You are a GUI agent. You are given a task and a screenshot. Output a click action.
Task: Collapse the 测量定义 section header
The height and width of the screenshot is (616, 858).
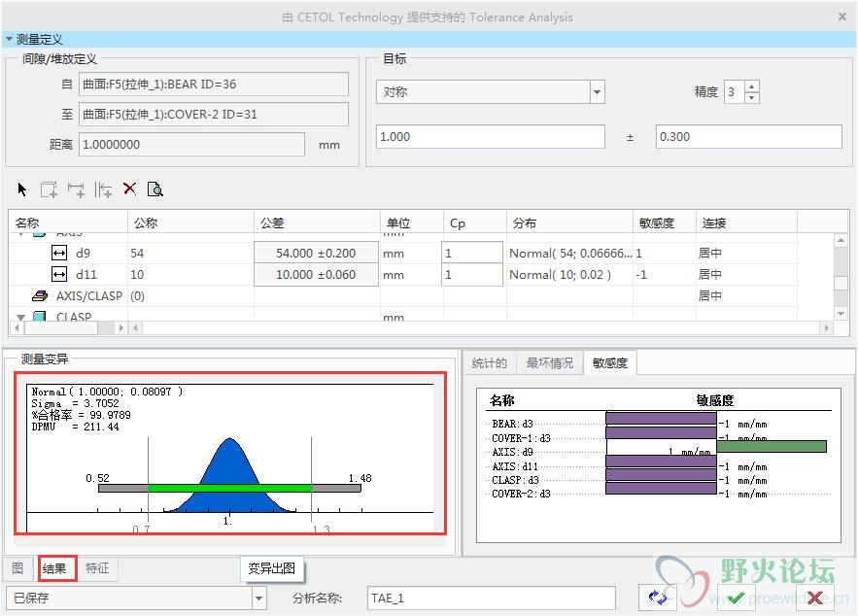(10, 40)
